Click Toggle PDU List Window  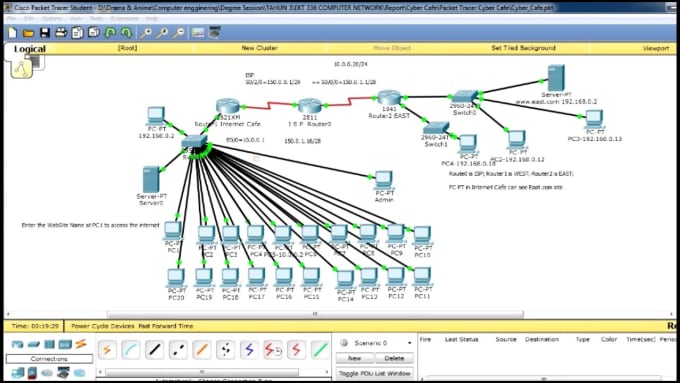pyautogui.click(x=375, y=373)
